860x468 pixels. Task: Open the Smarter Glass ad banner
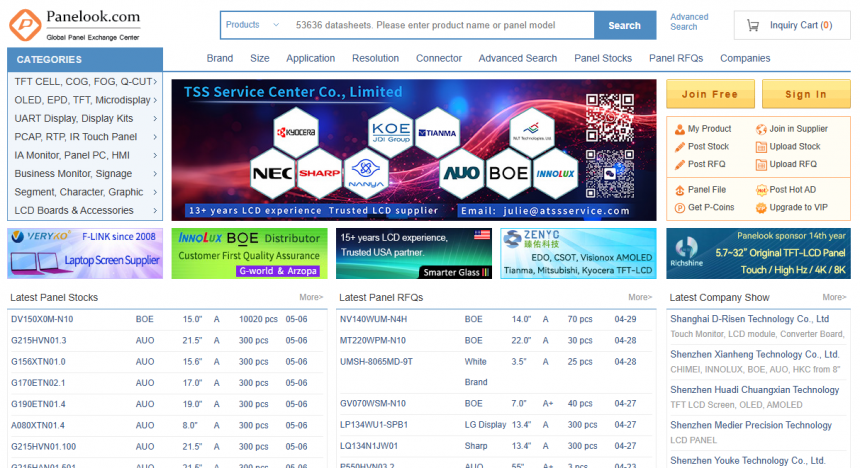[x=414, y=253]
